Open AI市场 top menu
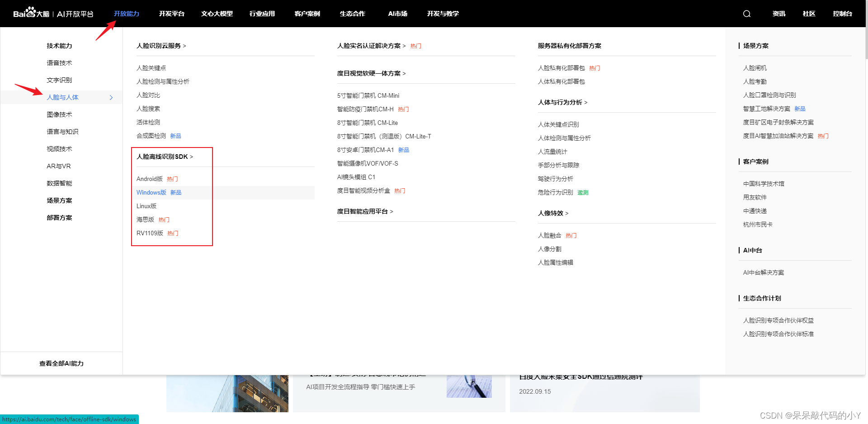The image size is (868, 424). point(398,14)
